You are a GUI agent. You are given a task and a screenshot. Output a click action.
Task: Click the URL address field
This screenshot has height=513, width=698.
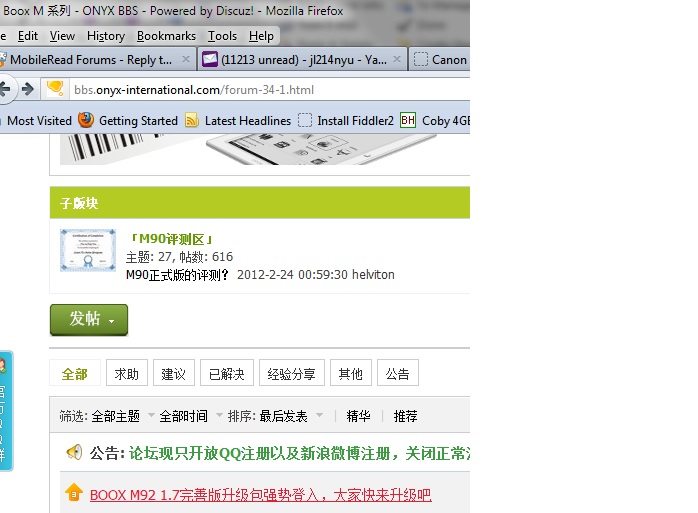(x=269, y=90)
